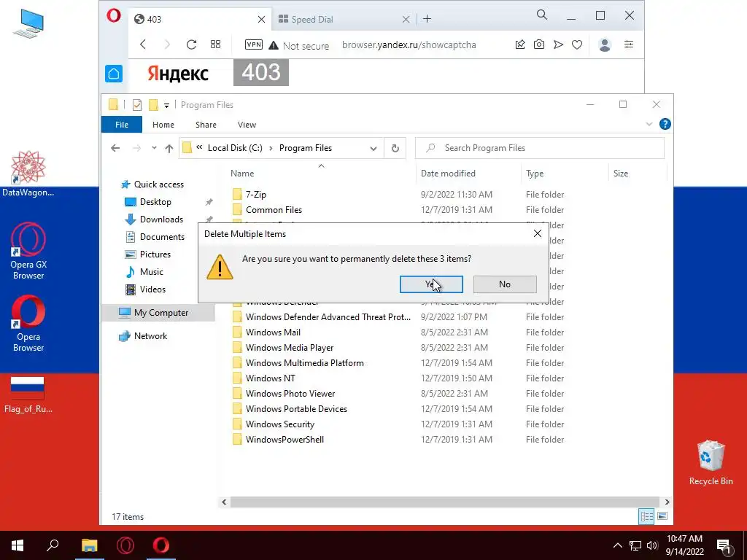Viewport: 747px width, 560px height.
Task: Select the Windows Portable Devices folder
Action: coord(296,408)
